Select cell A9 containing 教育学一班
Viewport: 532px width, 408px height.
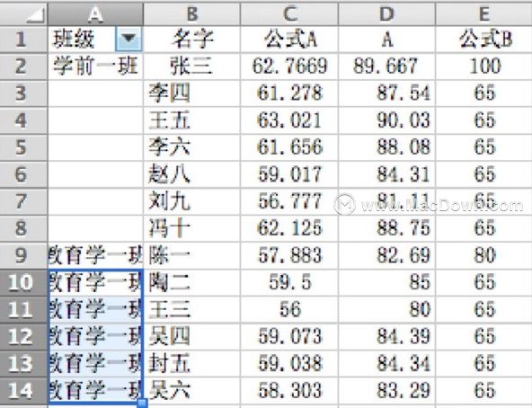[95, 255]
